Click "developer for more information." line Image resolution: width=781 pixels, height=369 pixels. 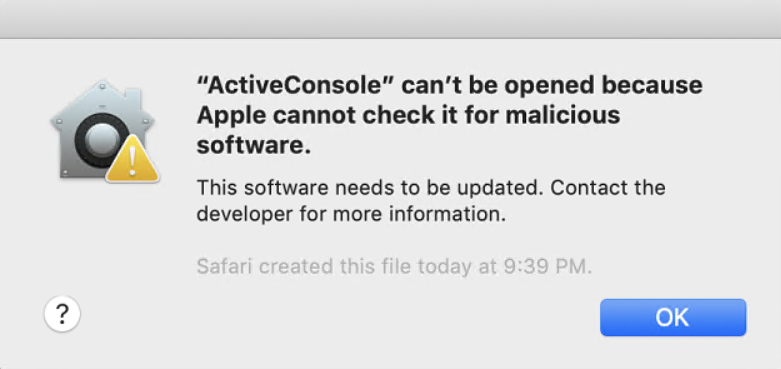tap(352, 215)
